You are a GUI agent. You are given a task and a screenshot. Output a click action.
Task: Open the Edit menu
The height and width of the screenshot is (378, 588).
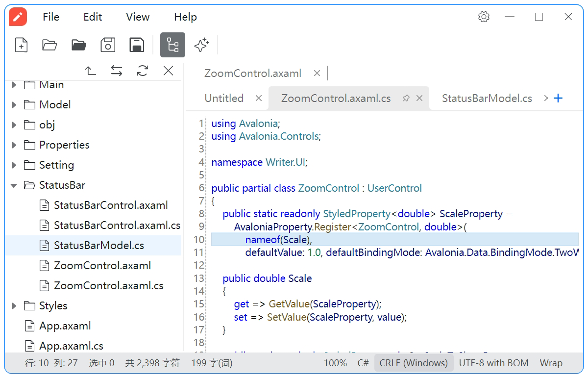tap(93, 17)
